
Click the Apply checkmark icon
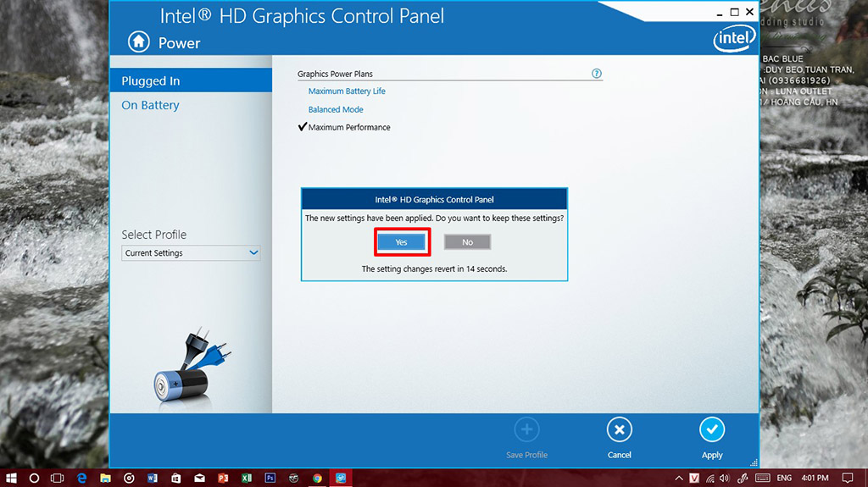(x=711, y=430)
